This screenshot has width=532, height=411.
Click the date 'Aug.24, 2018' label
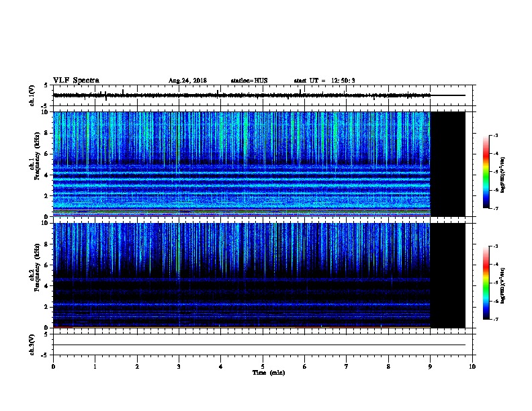pos(187,81)
